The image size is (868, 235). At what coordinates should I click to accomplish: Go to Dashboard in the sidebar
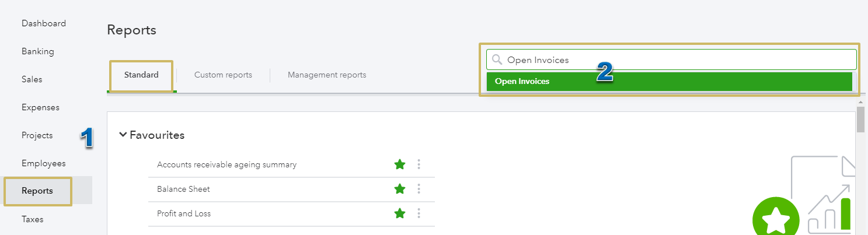[x=44, y=23]
